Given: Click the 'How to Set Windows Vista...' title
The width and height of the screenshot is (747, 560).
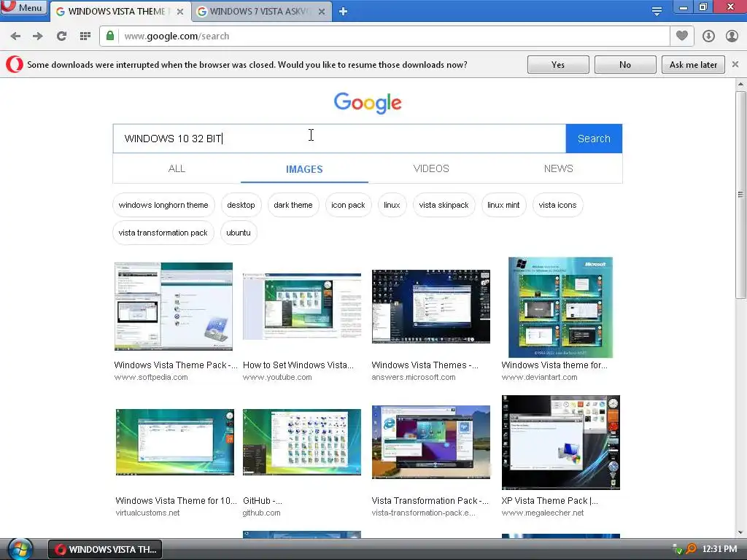Looking at the screenshot, I should tap(298, 365).
